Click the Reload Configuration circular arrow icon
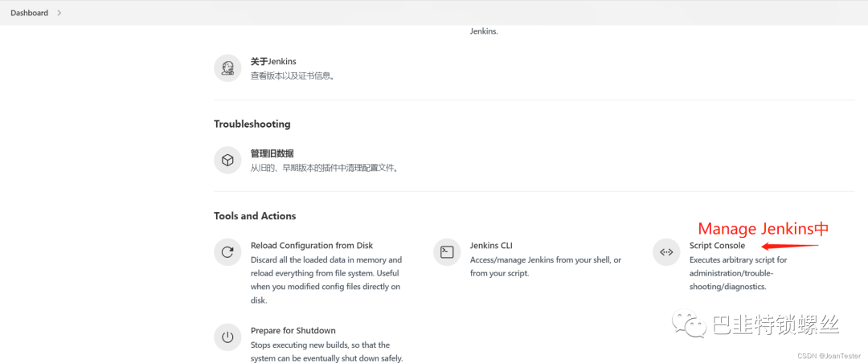This screenshot has height=363, width=868. coord(227,252)
